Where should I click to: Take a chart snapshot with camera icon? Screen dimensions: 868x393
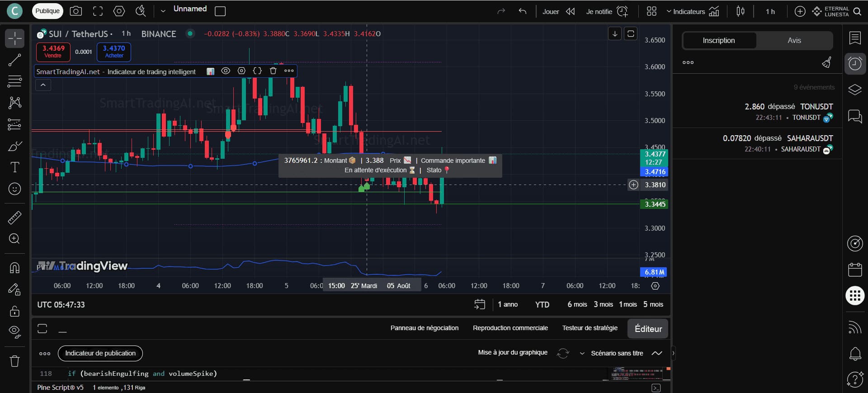point(76,11)
